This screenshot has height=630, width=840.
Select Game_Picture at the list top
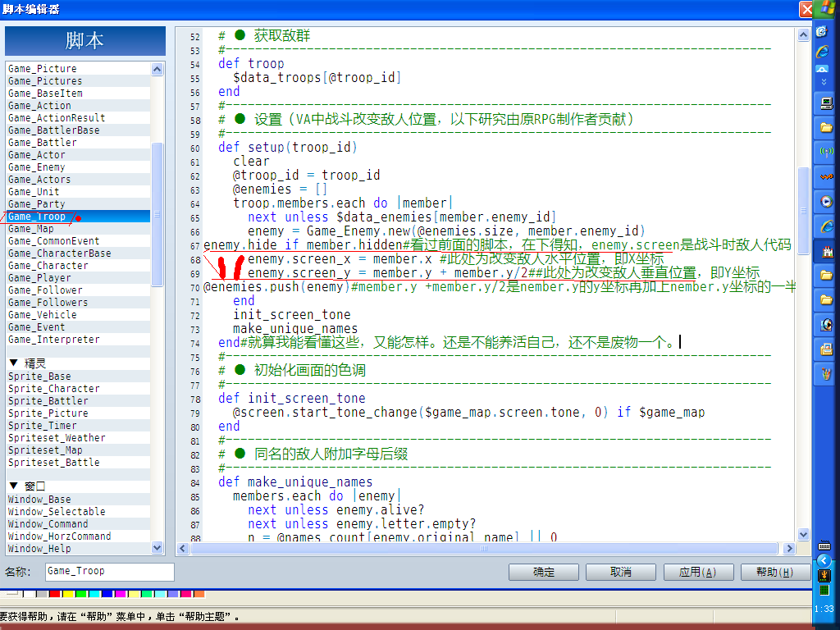(78, 69)
